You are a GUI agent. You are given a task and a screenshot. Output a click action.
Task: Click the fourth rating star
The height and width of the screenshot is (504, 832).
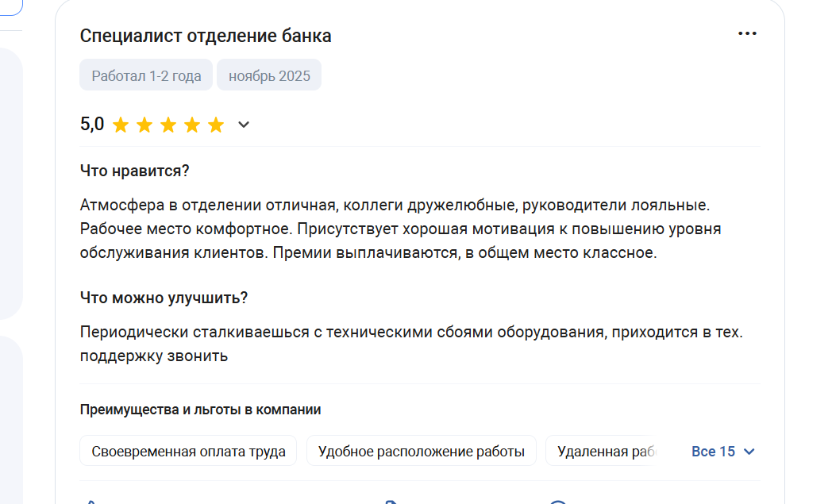click(192, 125)
